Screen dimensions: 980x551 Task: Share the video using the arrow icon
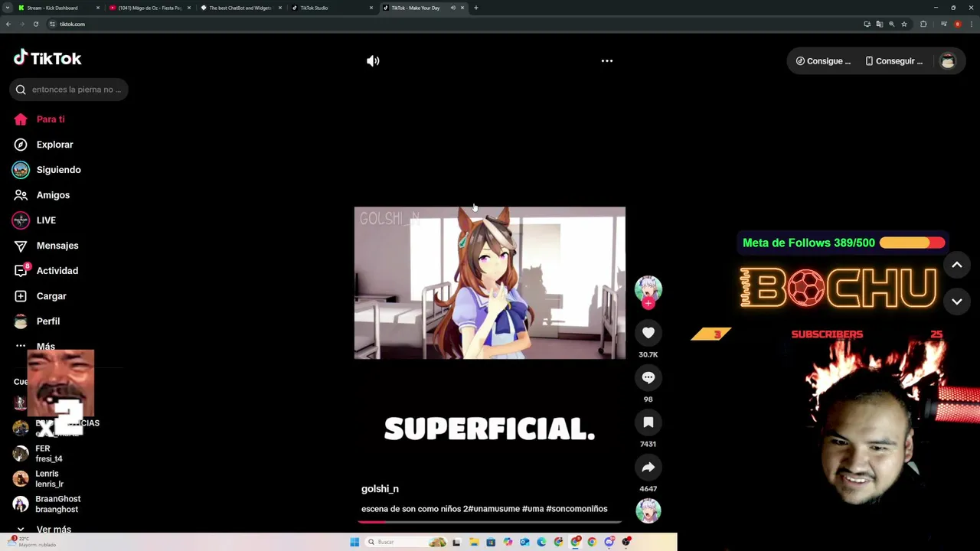(648, 467)
